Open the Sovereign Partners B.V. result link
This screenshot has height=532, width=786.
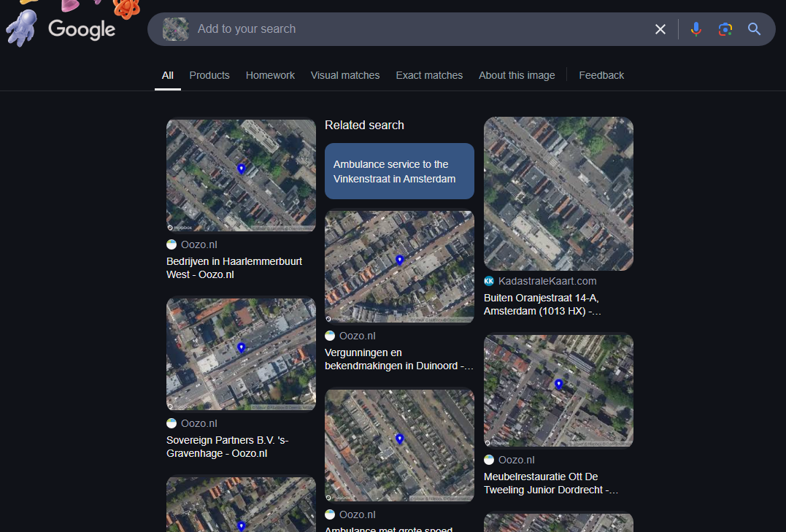(227, 447)
